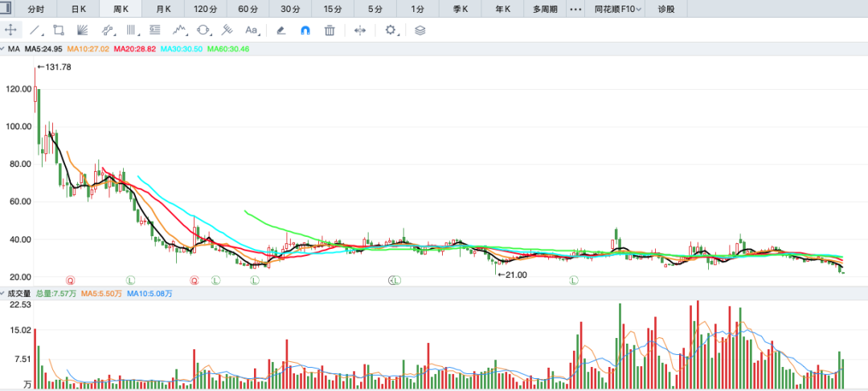Select the text annotation Aa tool
Viewport: 868px width, 391px height.
[x=251, y=30]
